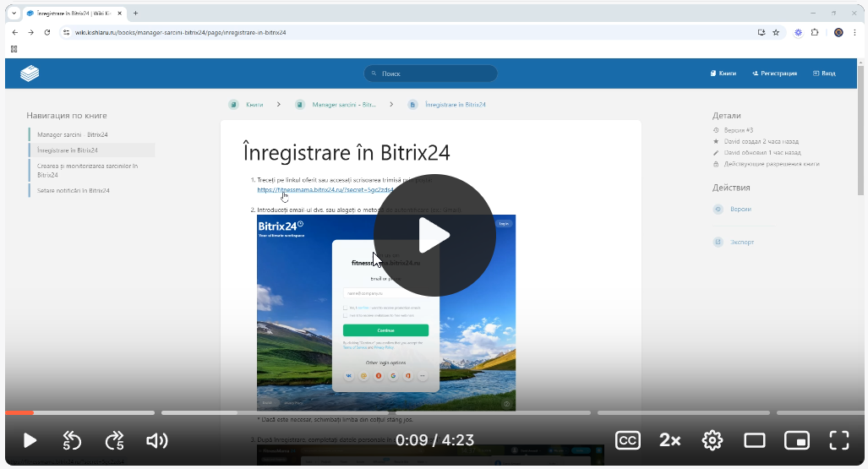868x469 pixels.
Task: Click the Bitrix24 login screenshot image
Action: tap(386, 313)
